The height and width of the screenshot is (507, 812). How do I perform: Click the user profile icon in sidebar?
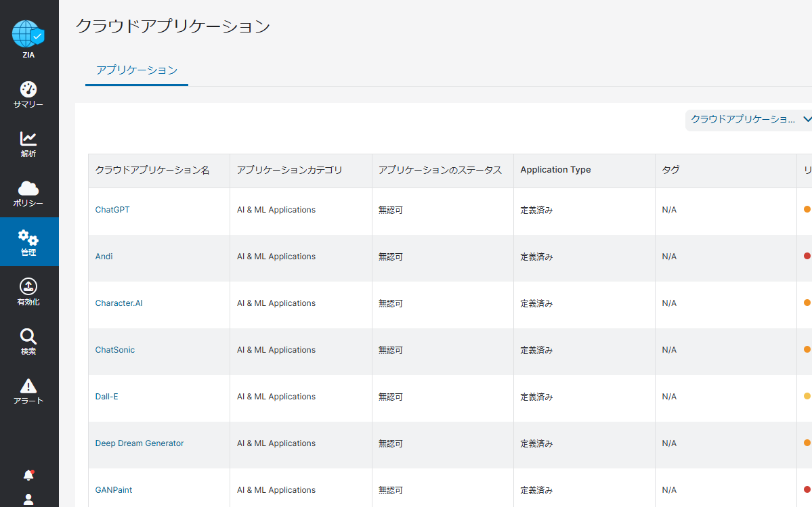pyautogui.click(x=28, y=500)
